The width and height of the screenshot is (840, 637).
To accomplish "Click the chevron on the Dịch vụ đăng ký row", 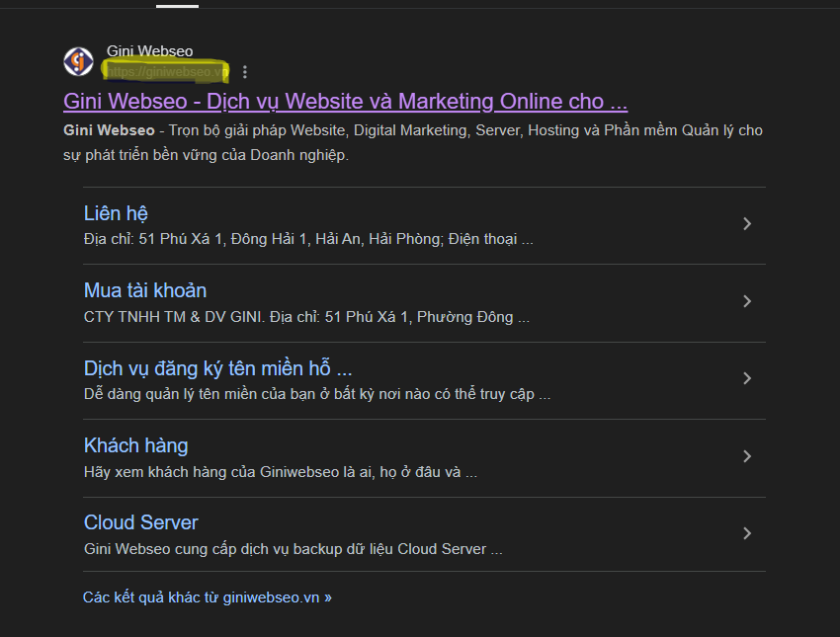I will click(747, 378).
